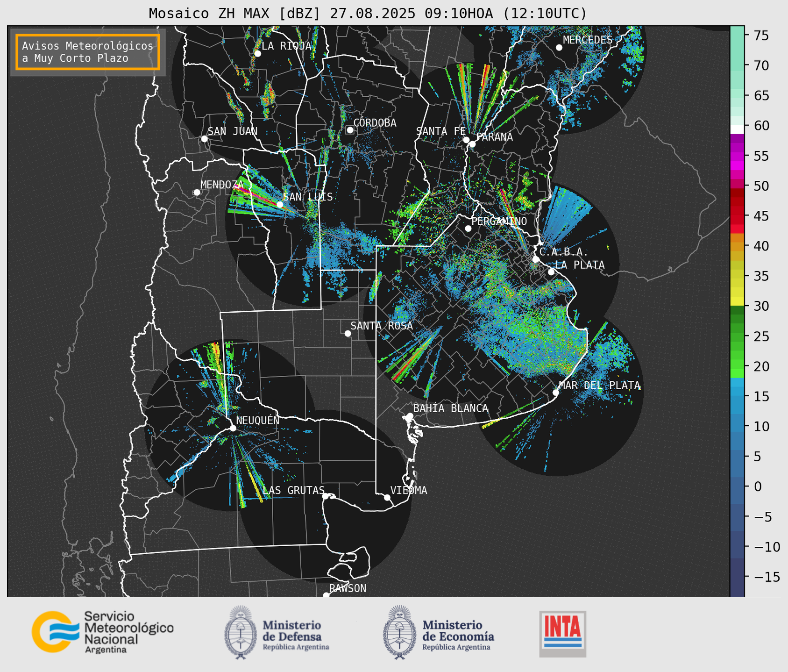The height and width of the screenshot is (672, 788).
Task: Click the La Plata city marker dot
Action: 551,272
